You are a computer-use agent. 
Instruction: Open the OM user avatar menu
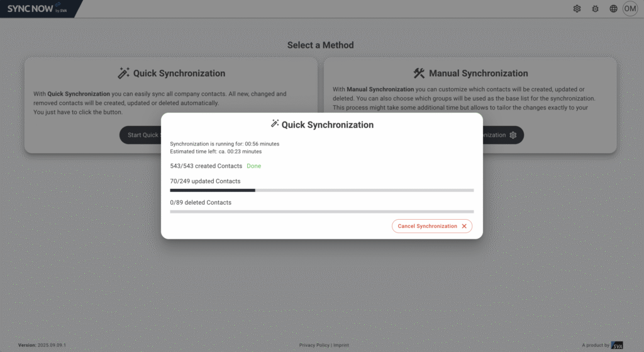(630, 9)
